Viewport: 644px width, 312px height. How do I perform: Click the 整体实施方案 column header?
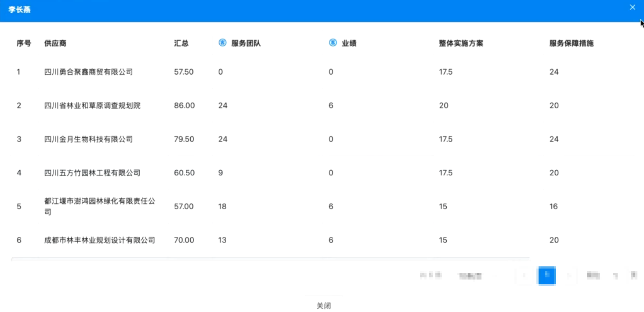461,43
